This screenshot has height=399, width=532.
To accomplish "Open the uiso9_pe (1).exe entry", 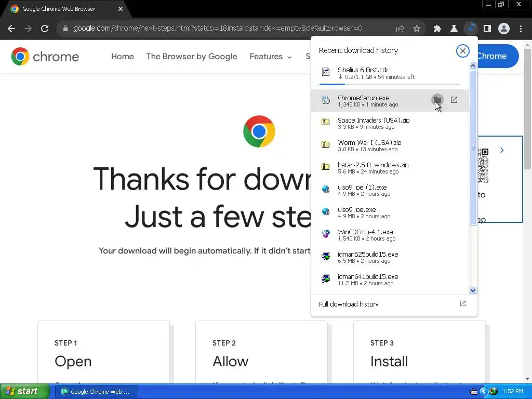I will (390, 190).
